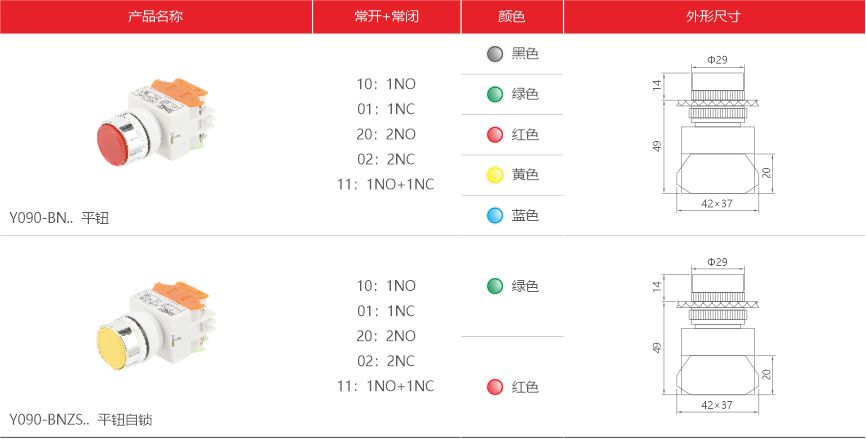Click red dot for Y090-BNZS self-locking button
This screenshot has height=439, width=866.
[x=495, y=387]
